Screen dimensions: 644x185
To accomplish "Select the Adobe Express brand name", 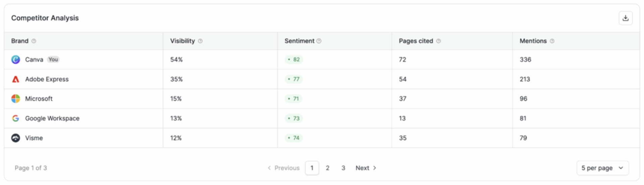I will [47, 79].
